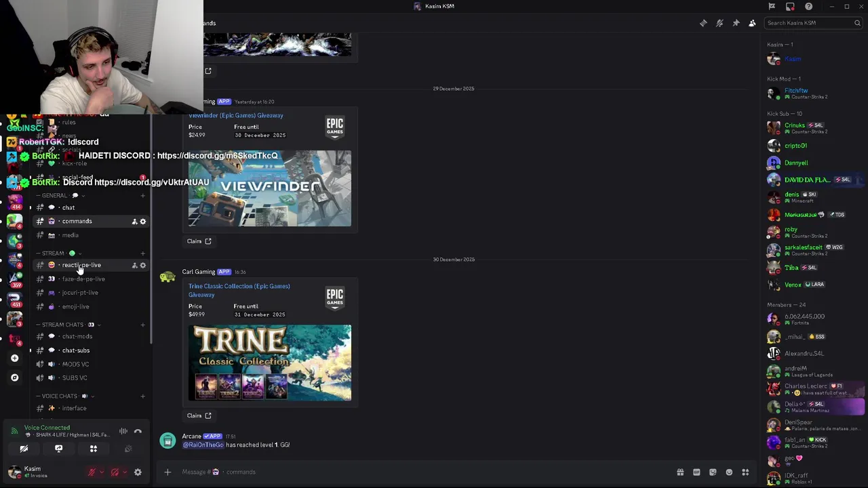
Task: Open Trine Classic Collection Giveaway link
Action: [239, 290]
